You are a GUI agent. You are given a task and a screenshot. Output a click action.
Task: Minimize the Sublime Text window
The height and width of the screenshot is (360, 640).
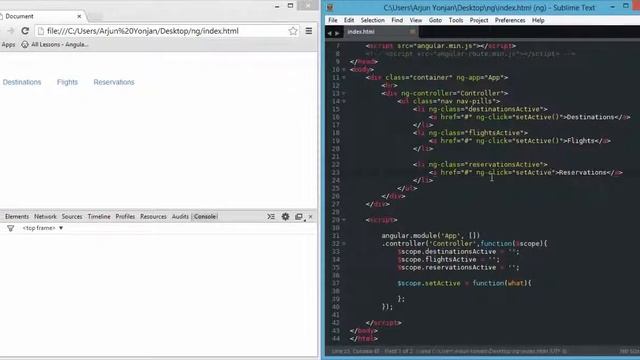(612, 7)
